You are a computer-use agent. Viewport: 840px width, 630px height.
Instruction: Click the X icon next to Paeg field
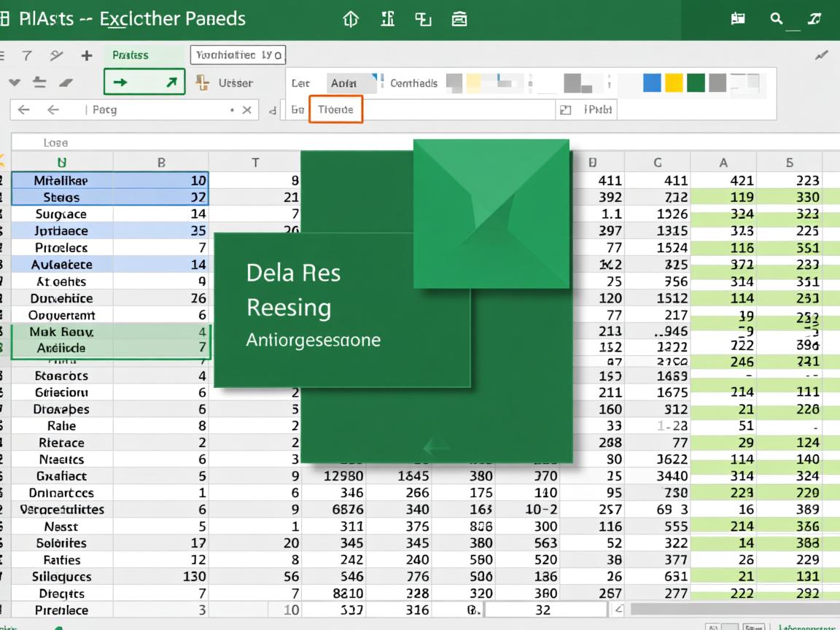(x=246, y=110)
